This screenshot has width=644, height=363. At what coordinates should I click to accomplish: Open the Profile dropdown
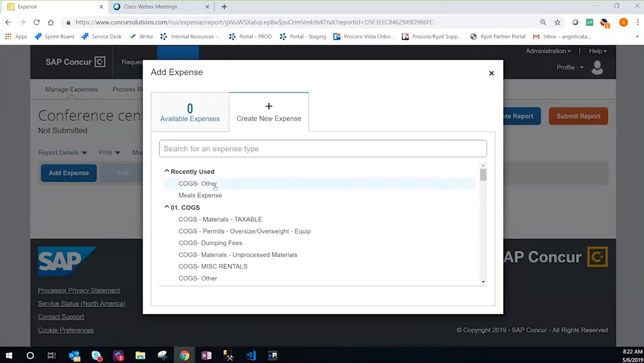(x=570, y=67)
